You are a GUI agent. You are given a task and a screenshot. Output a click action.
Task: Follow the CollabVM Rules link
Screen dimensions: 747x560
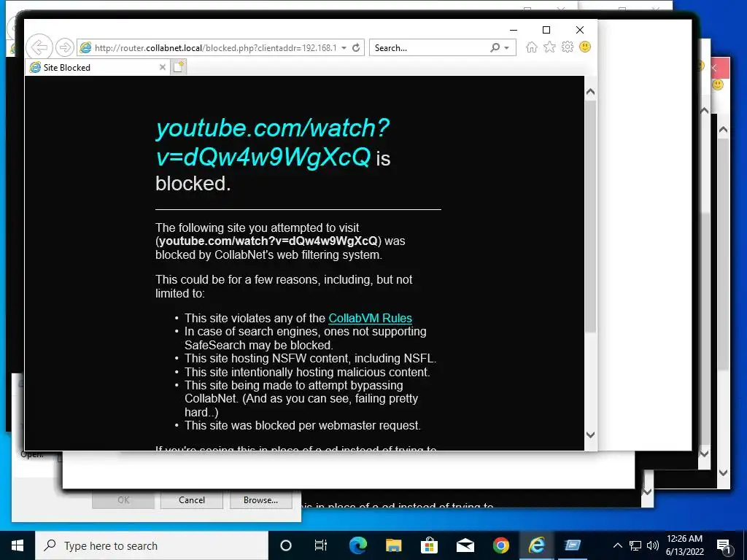[370, 318]
